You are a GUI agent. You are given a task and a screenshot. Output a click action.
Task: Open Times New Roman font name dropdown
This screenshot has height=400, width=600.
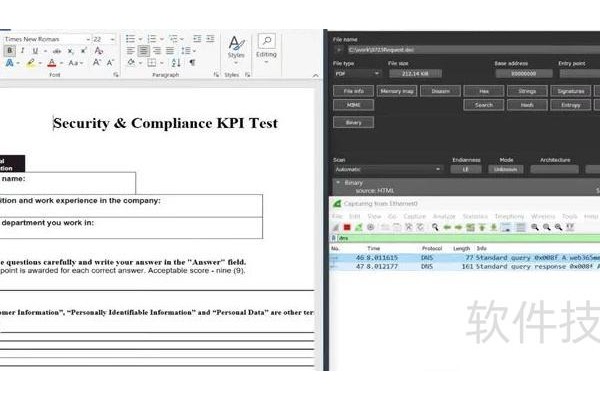[88, 39]
